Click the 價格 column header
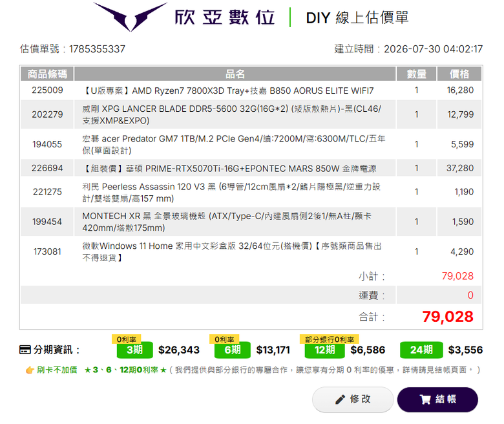504x424 pixels. click(459, 74)
